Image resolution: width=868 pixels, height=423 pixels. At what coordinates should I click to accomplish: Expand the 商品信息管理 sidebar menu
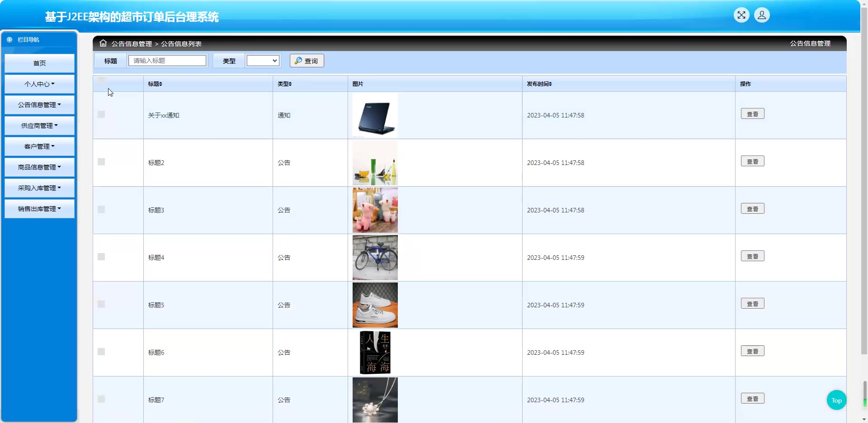(x=39, y=167)
